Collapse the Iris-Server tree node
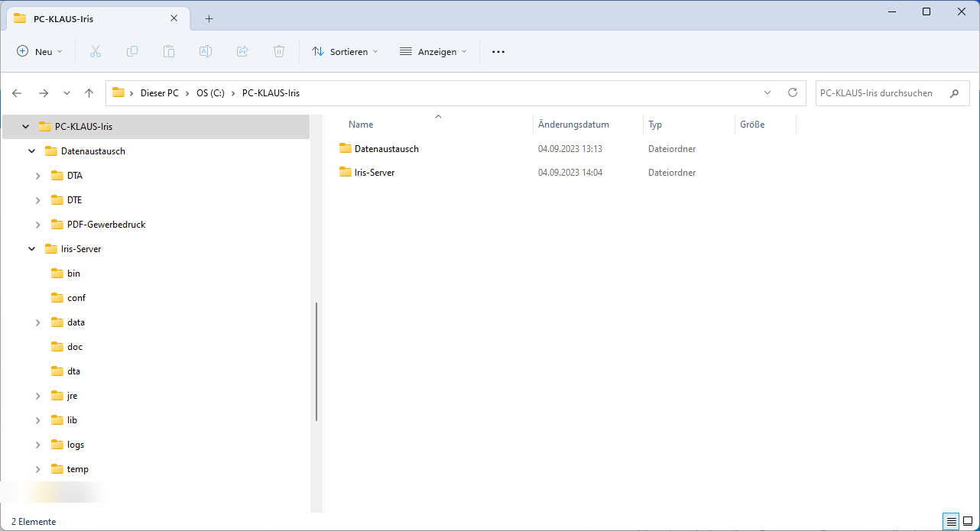 coord(32,249)
